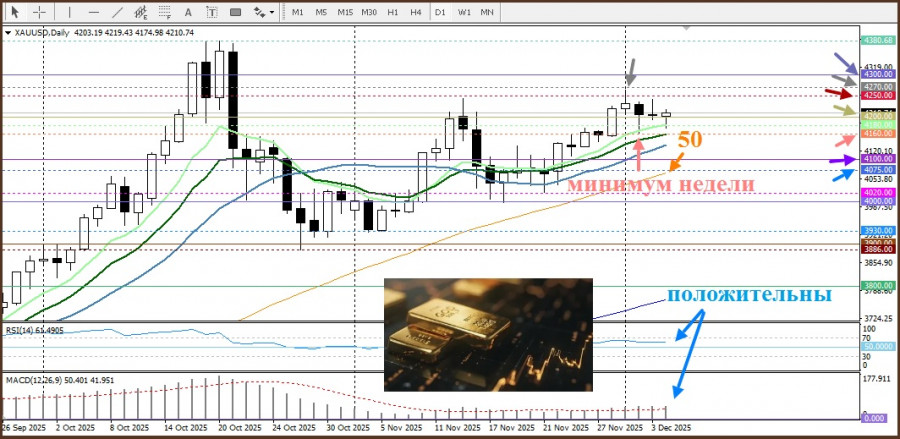Viewport: 900px width, 439px height.
Task: Click the 3930.00 price label
Action: (x=877, y=230)
